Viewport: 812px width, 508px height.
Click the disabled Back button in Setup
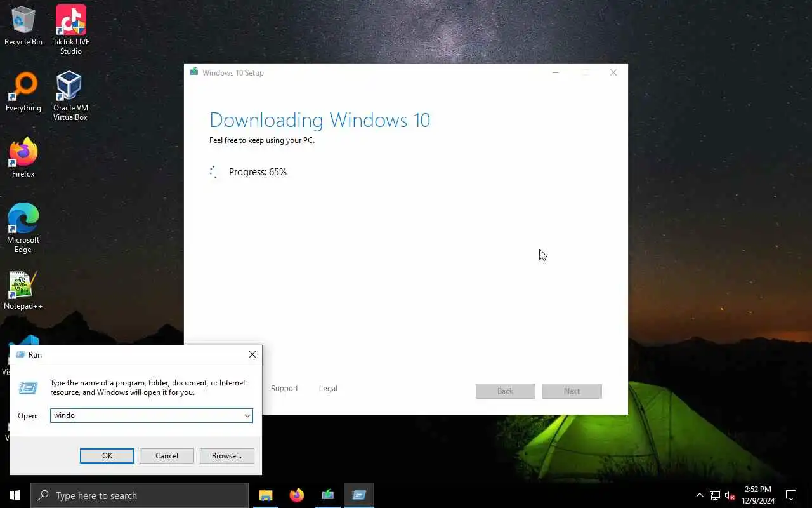point(506,391)
